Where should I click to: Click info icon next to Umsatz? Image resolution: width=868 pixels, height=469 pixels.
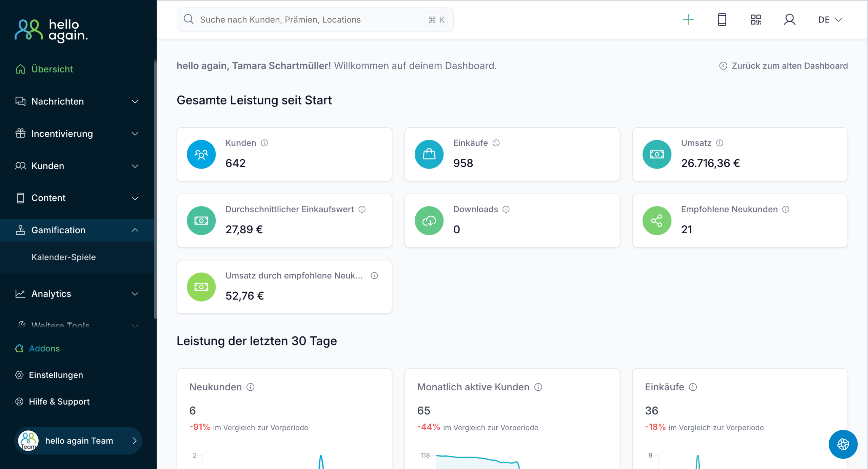coord(719,143)
